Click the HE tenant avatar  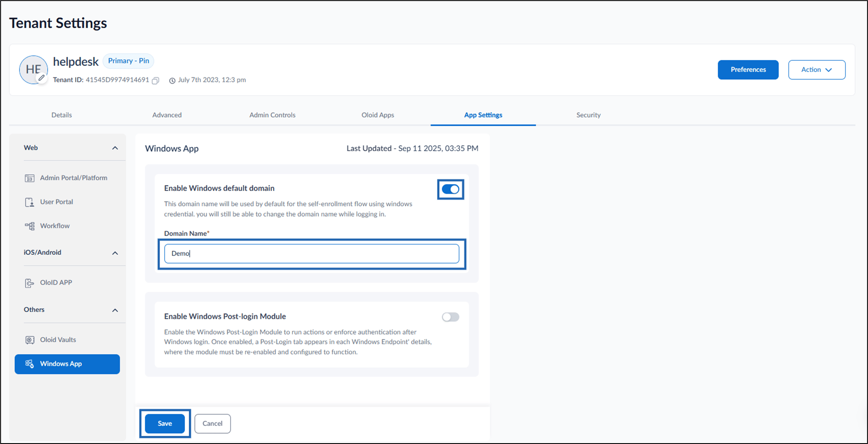pyautogui.click(x=33, y=69)
